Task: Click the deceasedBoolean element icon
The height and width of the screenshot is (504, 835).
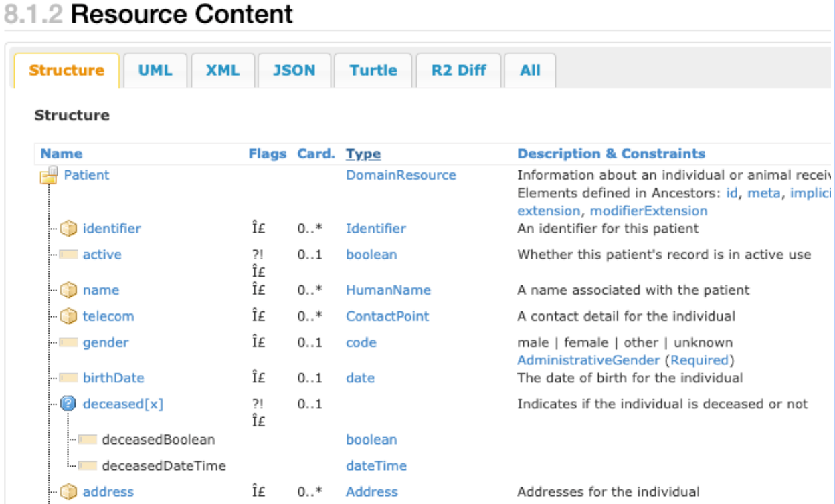Action: pos(88,439)
